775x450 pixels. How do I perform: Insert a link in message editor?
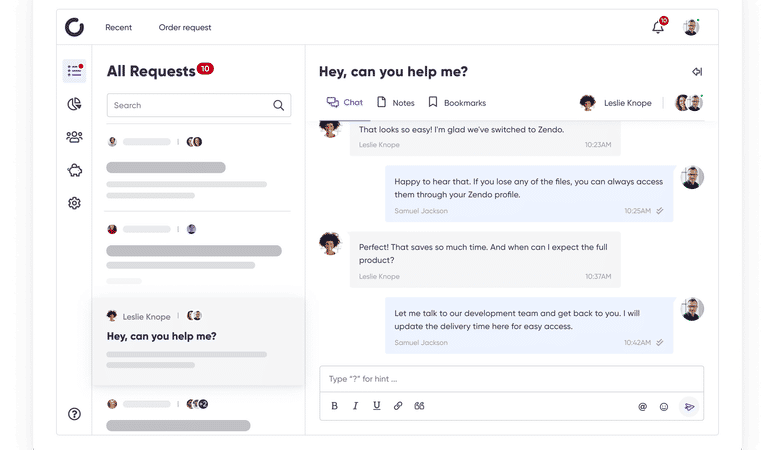398,406
